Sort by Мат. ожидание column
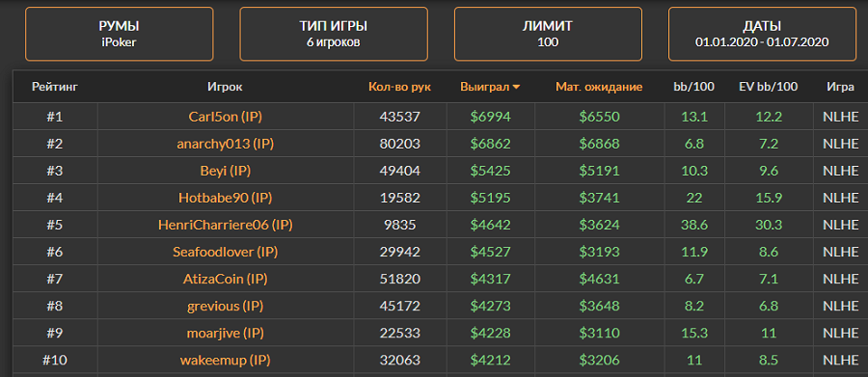This screenshot has height=377, width=868. pos(600,87)
